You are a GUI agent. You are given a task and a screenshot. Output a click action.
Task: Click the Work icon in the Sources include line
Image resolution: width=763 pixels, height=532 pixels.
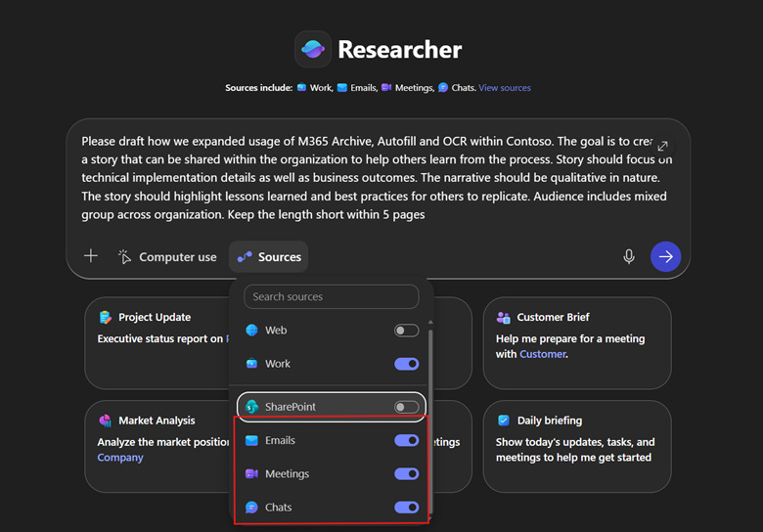(x=301, y=88)
